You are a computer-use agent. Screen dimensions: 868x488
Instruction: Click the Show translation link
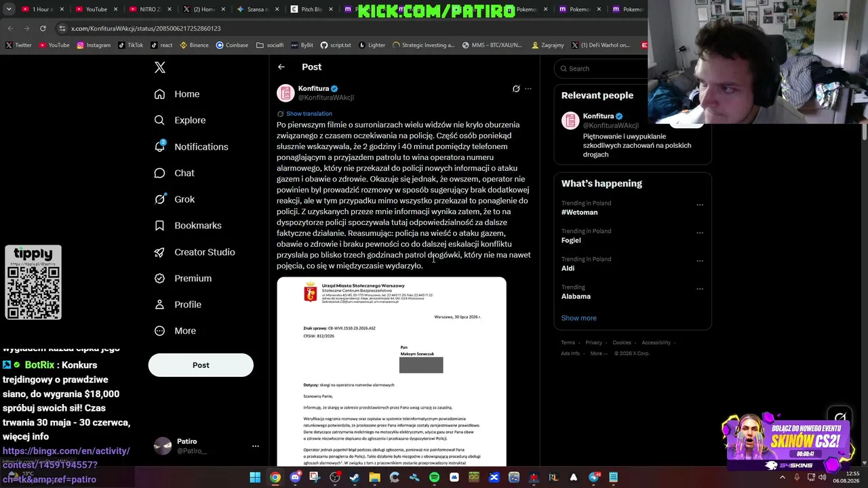coord(309,114)
